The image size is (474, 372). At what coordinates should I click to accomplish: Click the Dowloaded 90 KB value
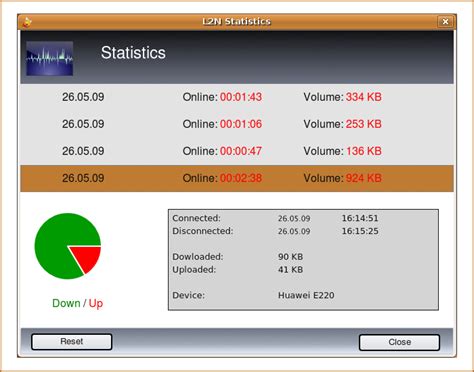coord(291,257)
